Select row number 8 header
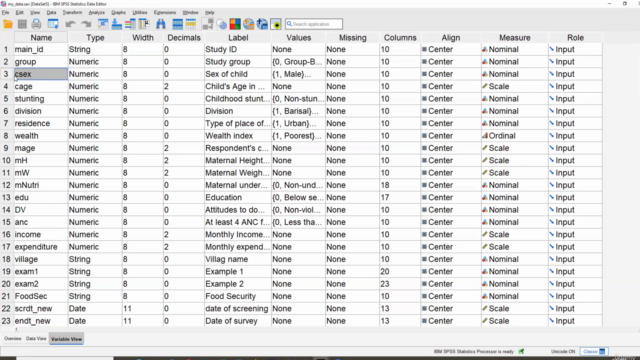This screenshot has width=640, height=360. pos(6,136)
